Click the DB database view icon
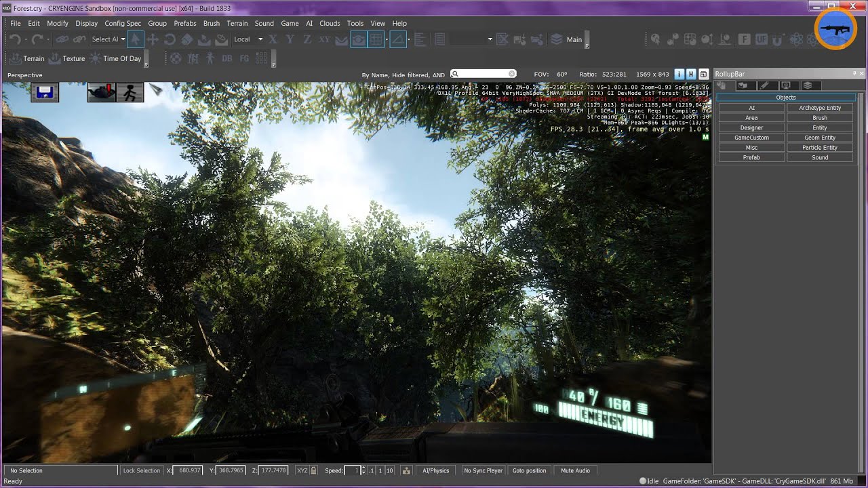 point(227,58)
